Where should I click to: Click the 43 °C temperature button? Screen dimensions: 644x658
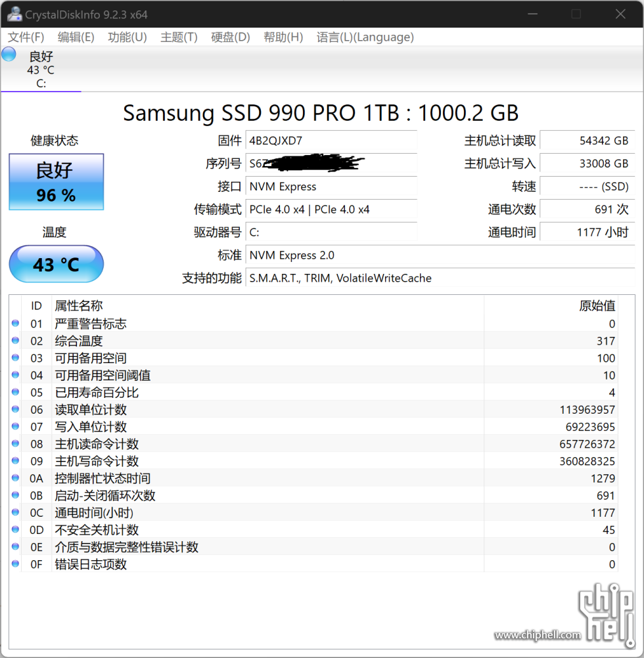(57, 264)
